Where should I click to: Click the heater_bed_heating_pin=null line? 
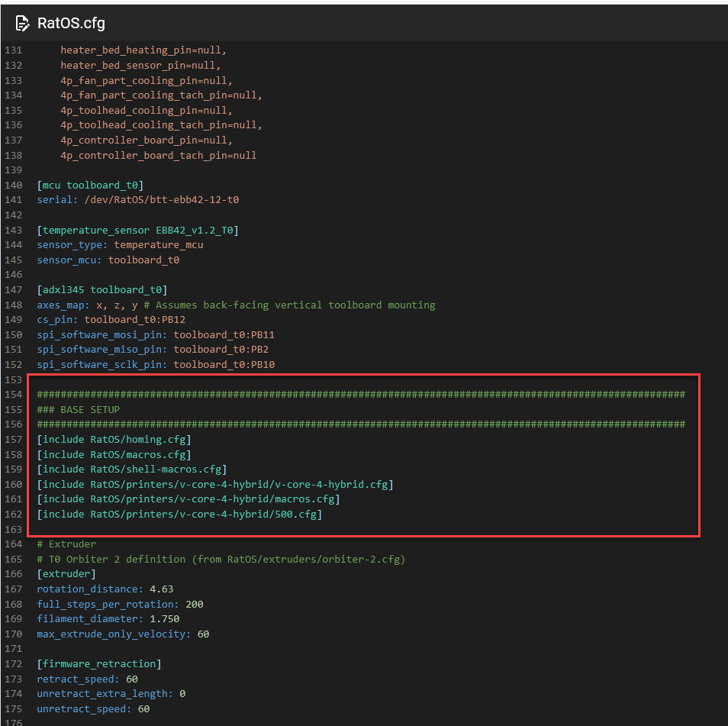point(143,50)
